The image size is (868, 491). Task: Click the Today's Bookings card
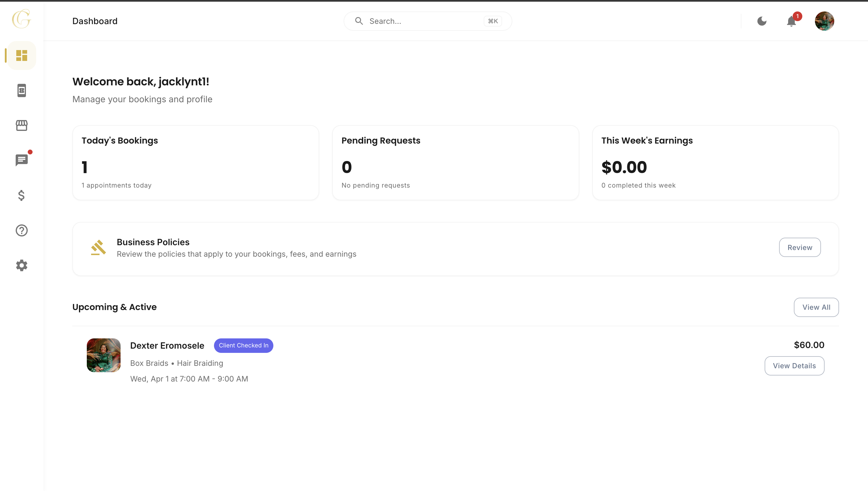195,163
